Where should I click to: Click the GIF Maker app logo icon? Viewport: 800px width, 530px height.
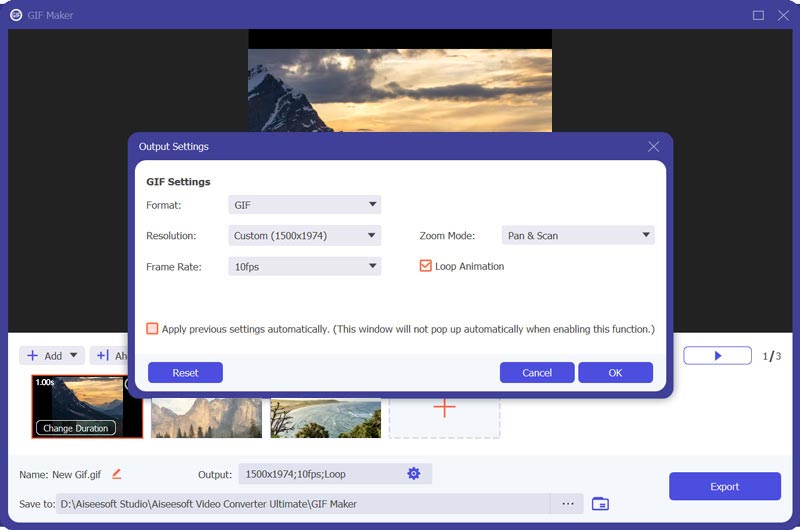pyautogui.click(x=16, y=15)
